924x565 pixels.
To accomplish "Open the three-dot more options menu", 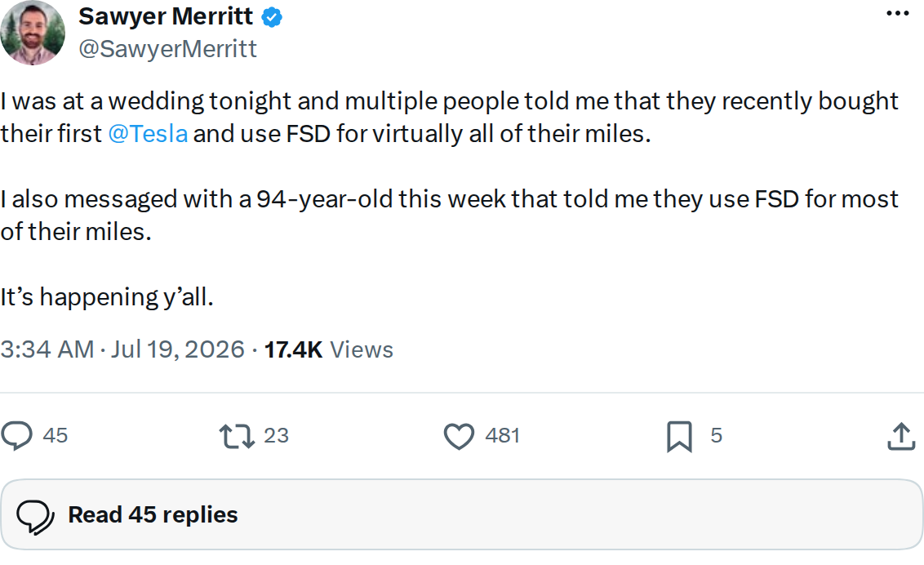I will [898, 14].
